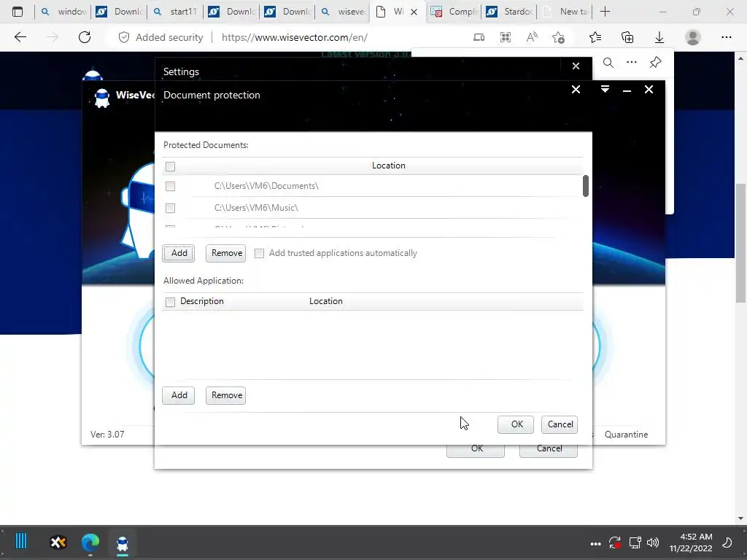Toggle the select-all checkbox for Protected Documents
The image size is (747, 560).
coord(170,166)
